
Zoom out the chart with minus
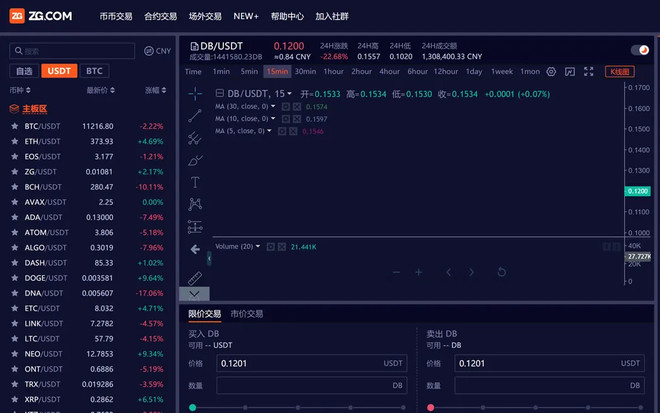(396, 272)
